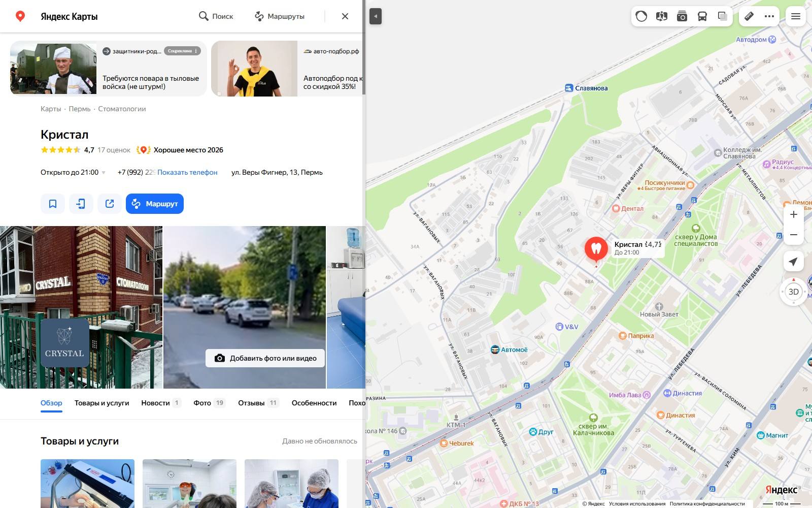Image resolution: width=812 pixels, height=508 pixels.
Task: Select the ruler distance tool
Action: click(x=749, y=16)
